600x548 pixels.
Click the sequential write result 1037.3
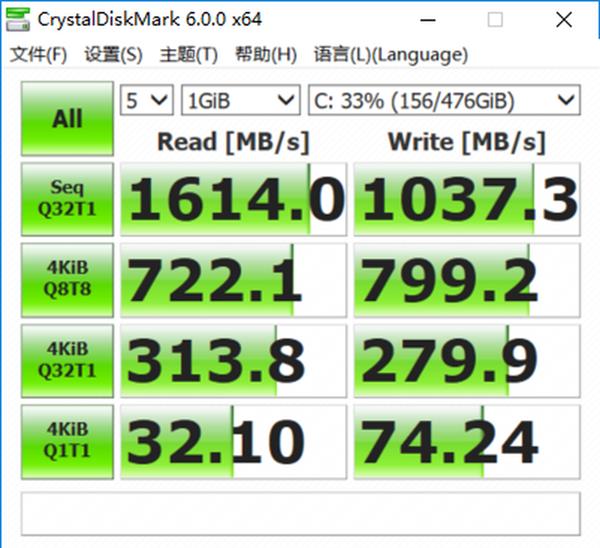pos(467,200)
